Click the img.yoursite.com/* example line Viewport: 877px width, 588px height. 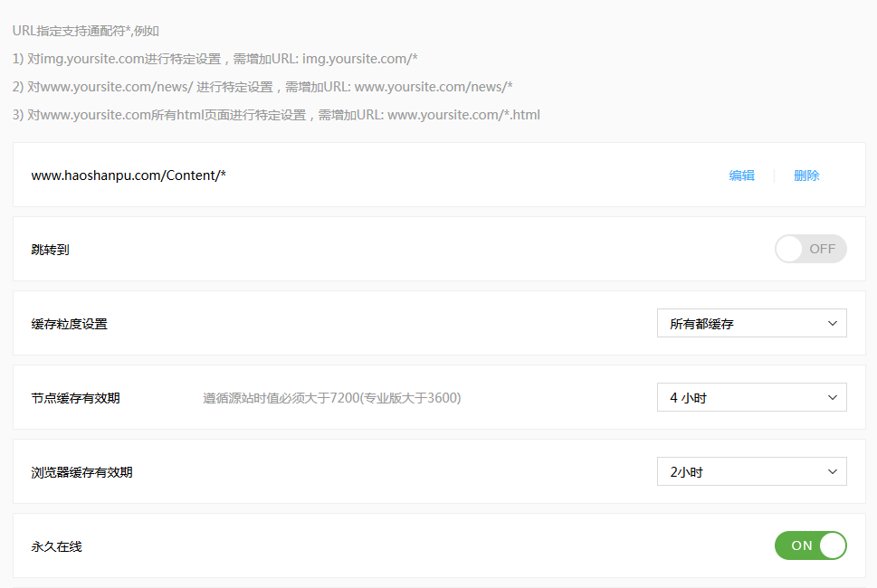coord(215,59)
